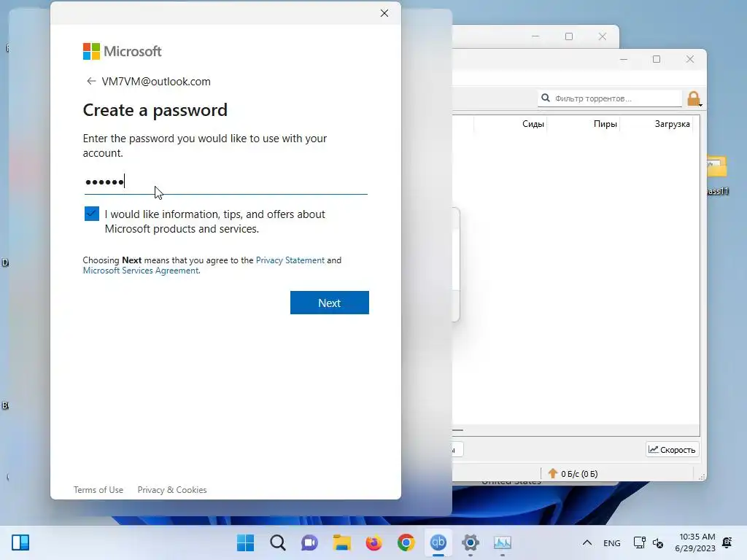The image size is (747, 560).
Task: Sort by the Загрузка column header
Action: tap(672, 124)
